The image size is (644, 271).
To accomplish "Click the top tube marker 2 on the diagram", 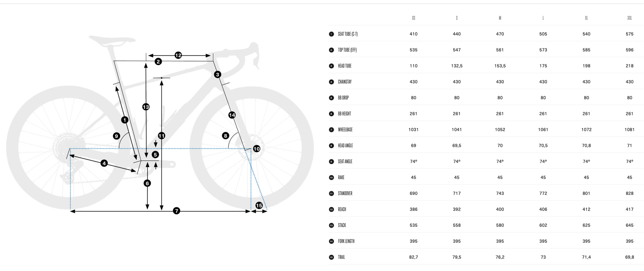I will click(158, 62).
